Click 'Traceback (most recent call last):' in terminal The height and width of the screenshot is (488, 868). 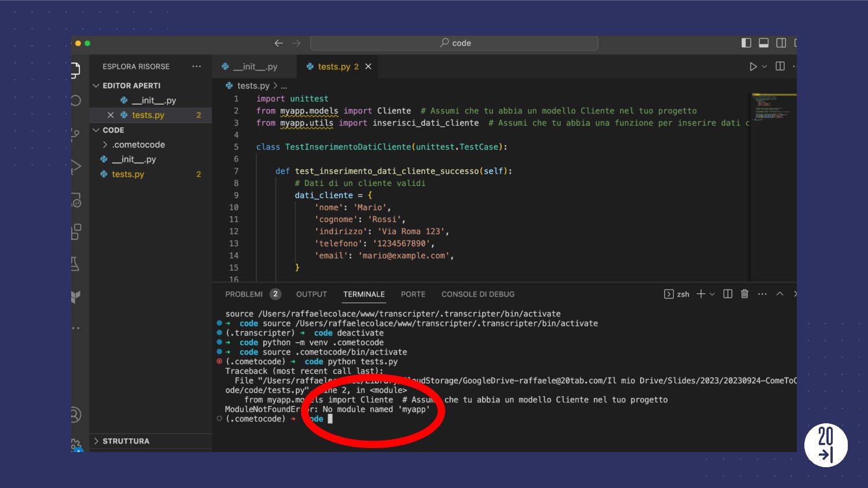point(304,371)
